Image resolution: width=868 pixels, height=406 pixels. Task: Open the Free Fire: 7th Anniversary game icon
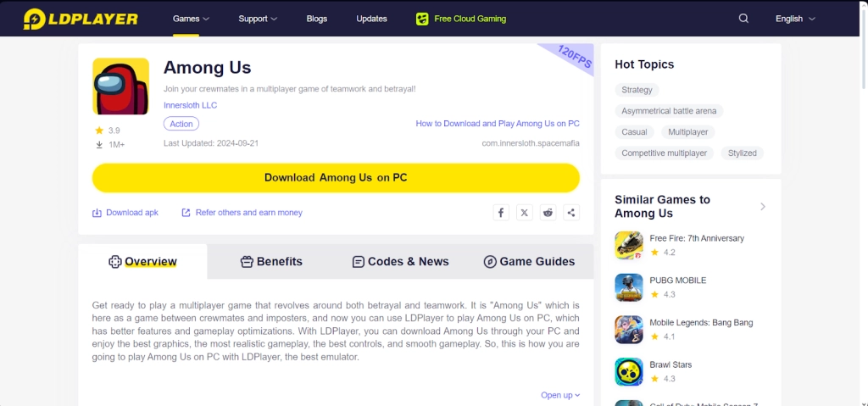pos(629,245)
